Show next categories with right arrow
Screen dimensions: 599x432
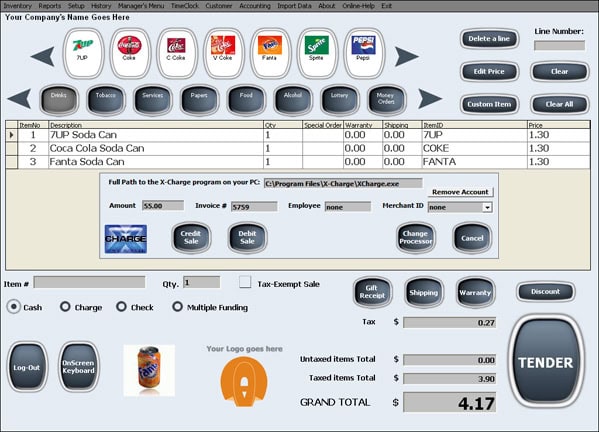[430, 99]
